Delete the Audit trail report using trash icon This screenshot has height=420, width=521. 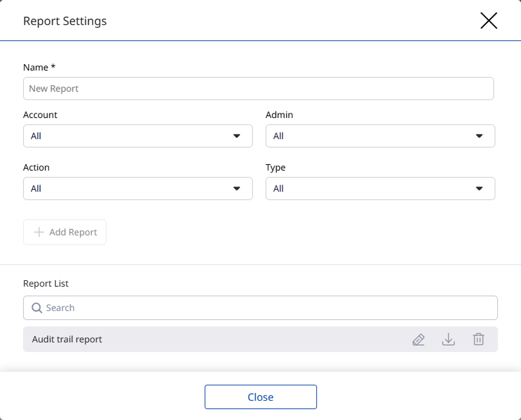click(x=479, y=340)
